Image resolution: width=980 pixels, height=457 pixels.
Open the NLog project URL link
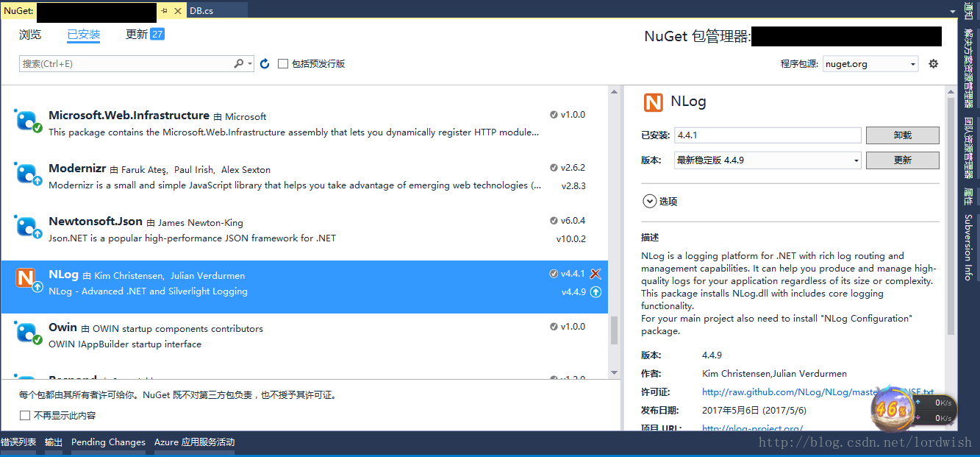[752, 428]
